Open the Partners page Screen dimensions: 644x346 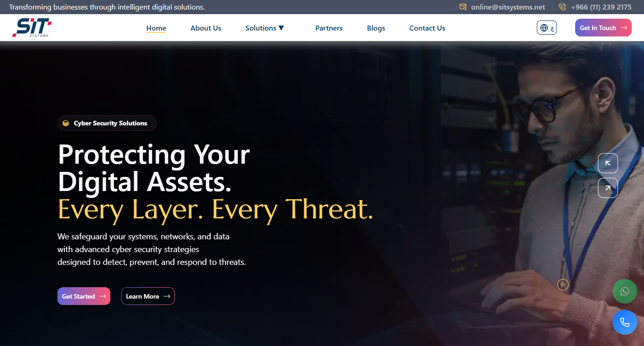(x=329, y=28)
